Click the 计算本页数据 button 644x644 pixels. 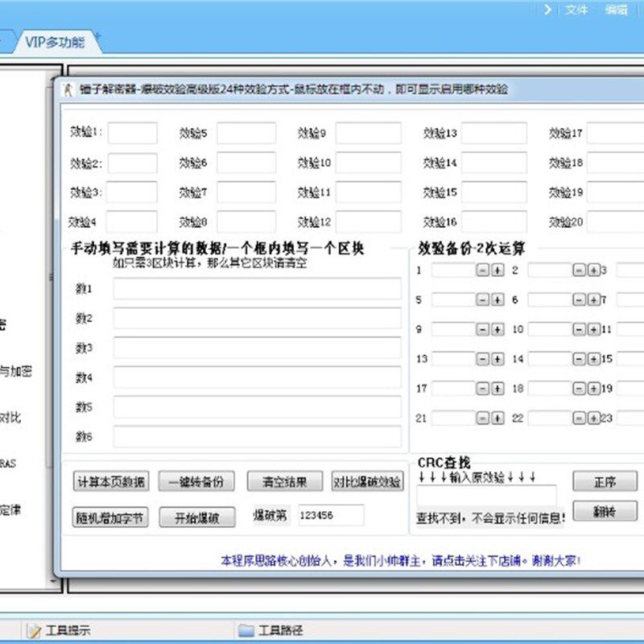(x=111, y=481)
